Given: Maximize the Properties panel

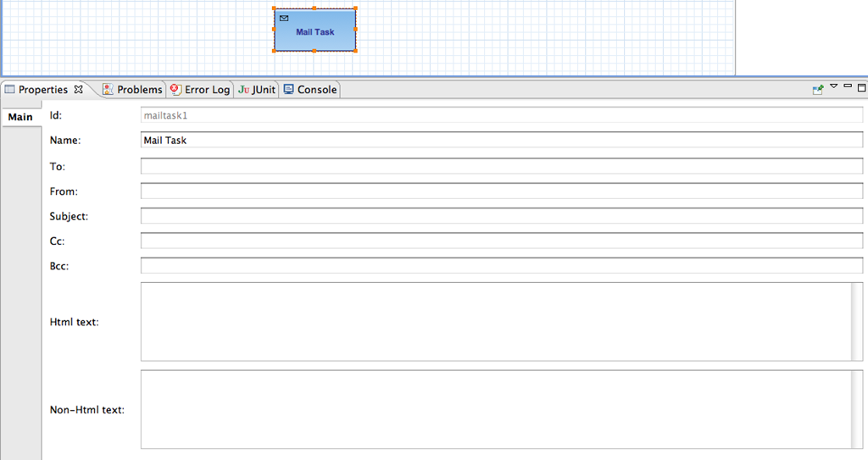Looking at the screenshot, I should pyautogui.click(x=861, y=87).
